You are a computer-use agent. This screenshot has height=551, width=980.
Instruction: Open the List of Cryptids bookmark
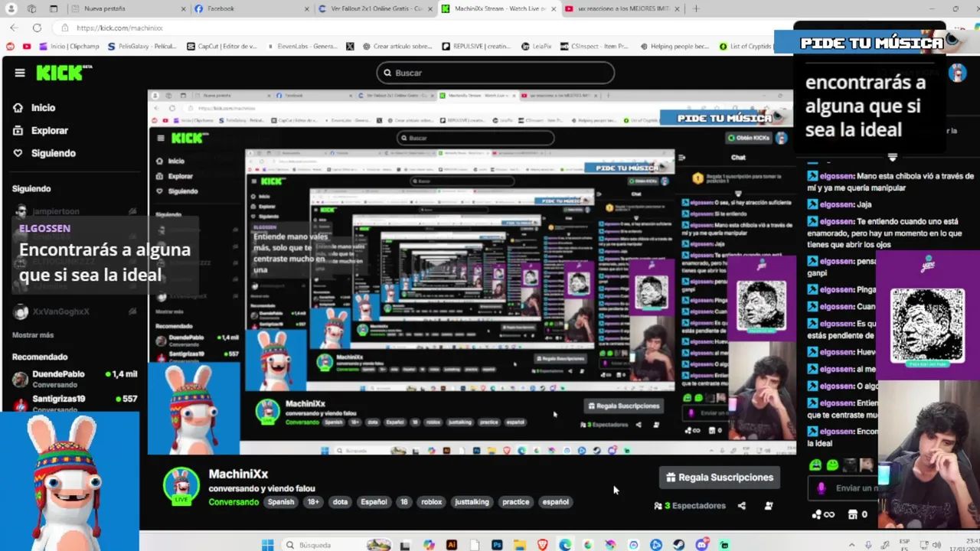click(x=745, y=46)
